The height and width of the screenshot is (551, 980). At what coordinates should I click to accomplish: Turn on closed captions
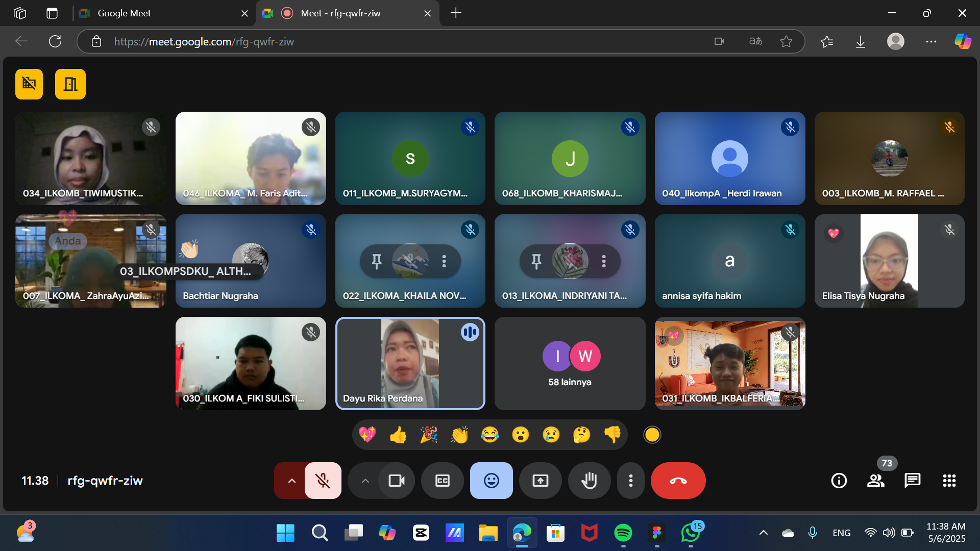[x=442, y=481]
